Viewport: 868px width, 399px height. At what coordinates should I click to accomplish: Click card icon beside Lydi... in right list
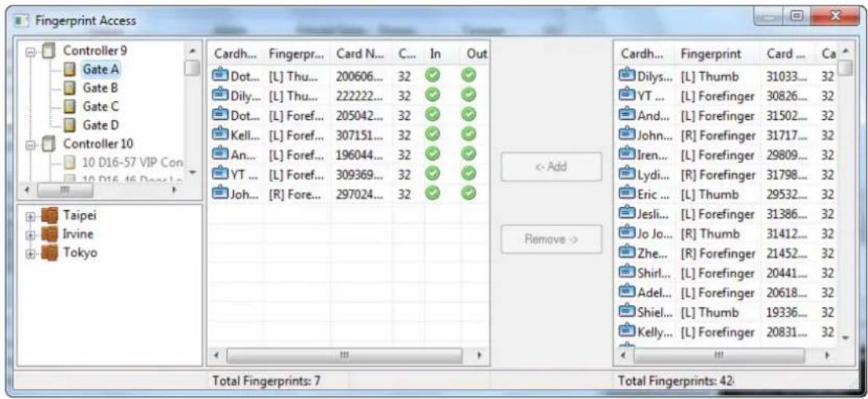pyautogui.click(x=627, y=175)
